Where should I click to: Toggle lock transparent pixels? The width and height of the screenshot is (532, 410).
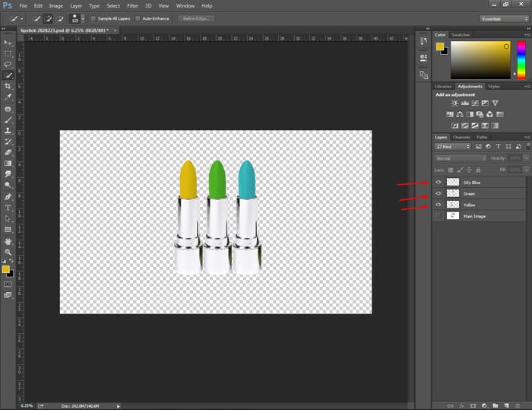coord(451,170)
